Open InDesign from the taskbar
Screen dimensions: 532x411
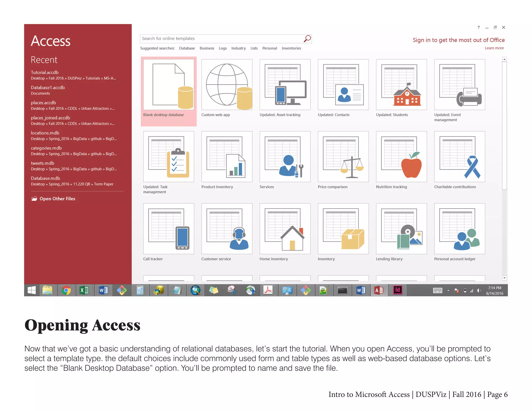[x=397, y=290]
